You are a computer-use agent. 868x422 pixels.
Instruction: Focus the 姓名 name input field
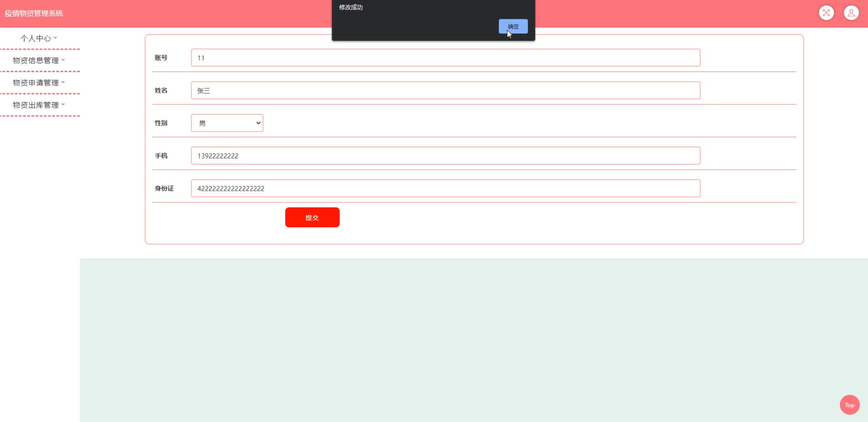(445, 91)
